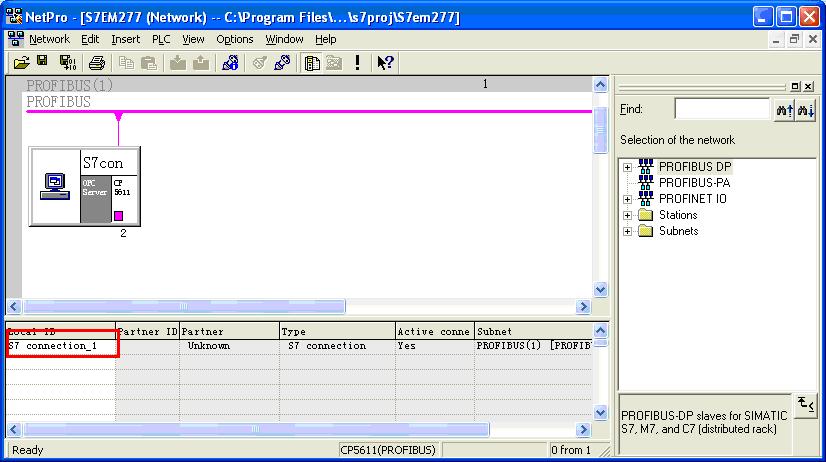Click the Partner ID column header

click(x=148, y=331)
